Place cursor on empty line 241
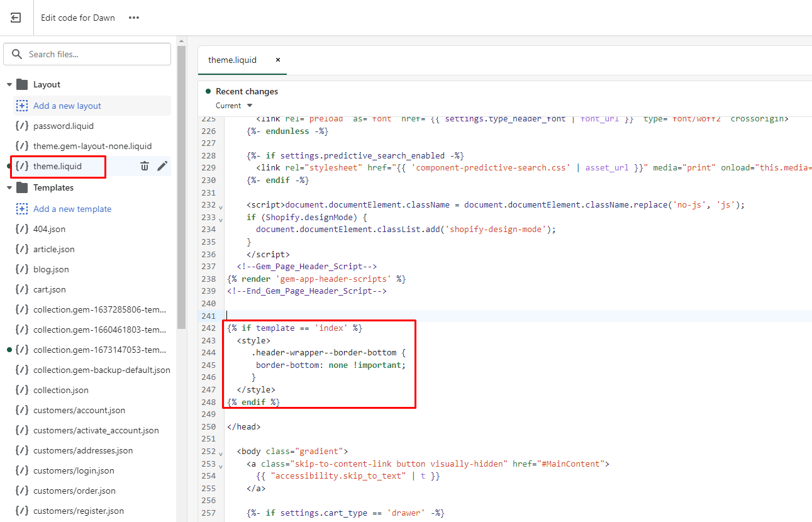 (x=519, y=316)
